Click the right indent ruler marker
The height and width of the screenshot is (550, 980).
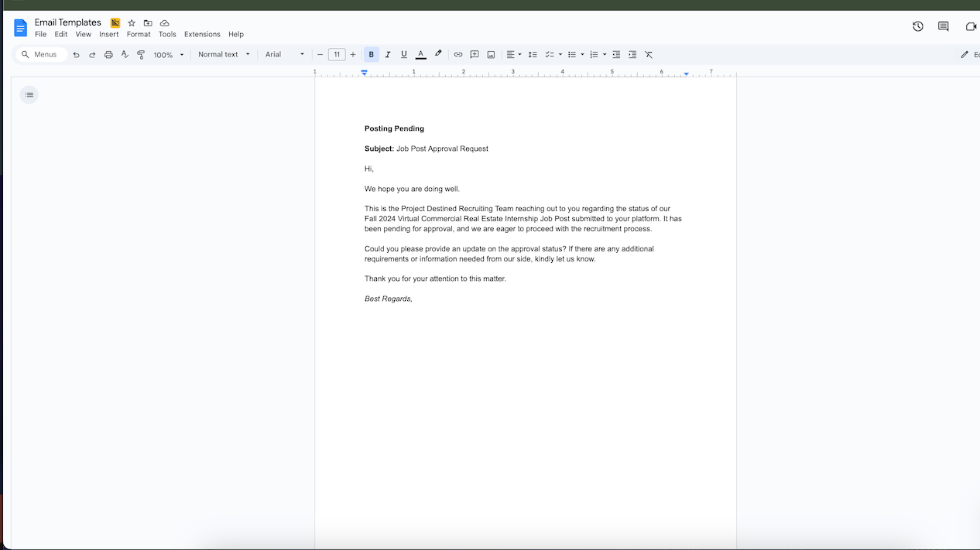click(687, 73)
